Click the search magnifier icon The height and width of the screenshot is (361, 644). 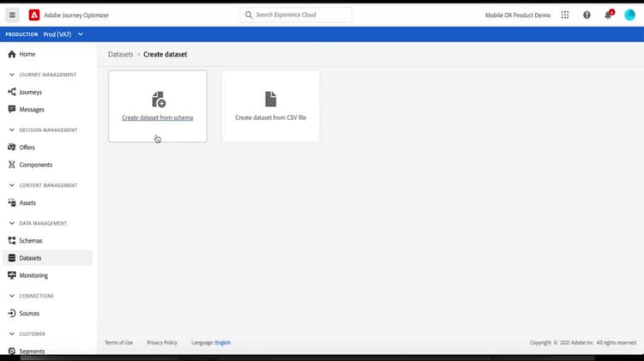pyautogui.click(x=248, y=15)
